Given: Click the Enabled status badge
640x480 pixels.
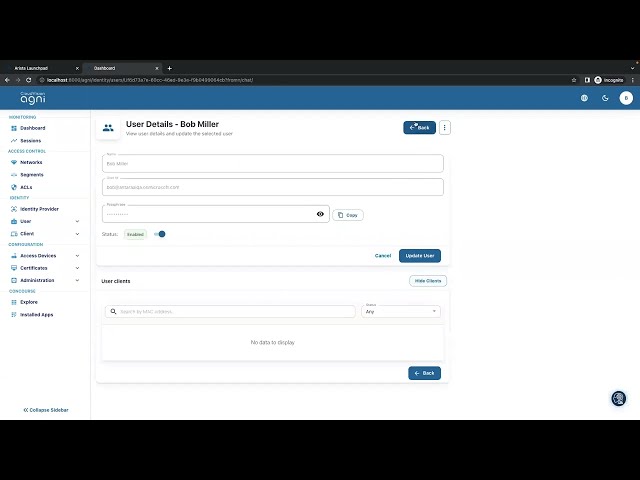Looking at the screenshot, I should (x=135, y=234).
